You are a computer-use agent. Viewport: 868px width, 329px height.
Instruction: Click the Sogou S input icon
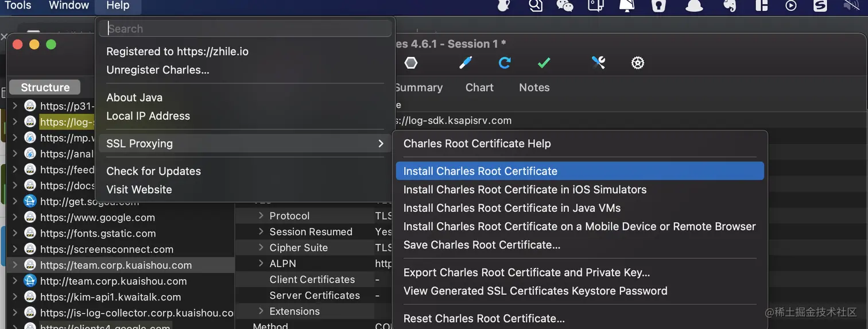(820, 6)
